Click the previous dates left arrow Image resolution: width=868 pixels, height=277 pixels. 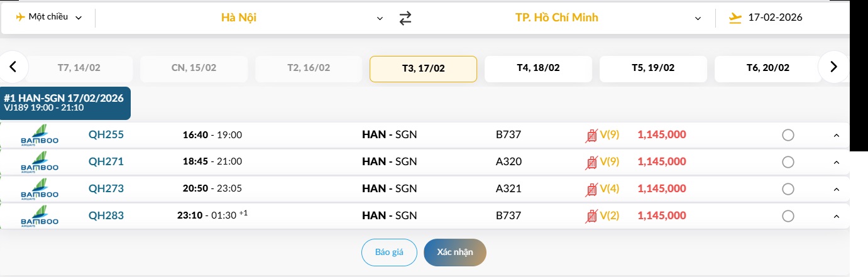[14, 67]
